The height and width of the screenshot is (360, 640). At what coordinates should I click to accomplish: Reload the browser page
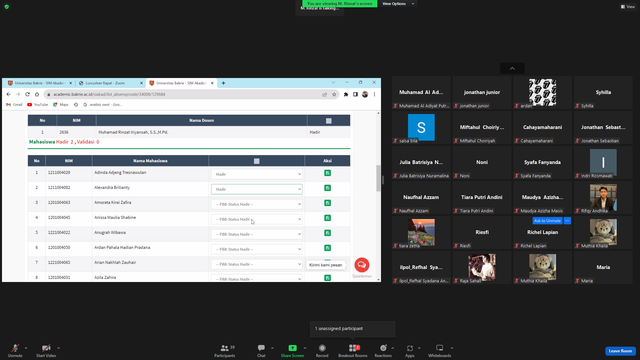[x=27, y=94]
